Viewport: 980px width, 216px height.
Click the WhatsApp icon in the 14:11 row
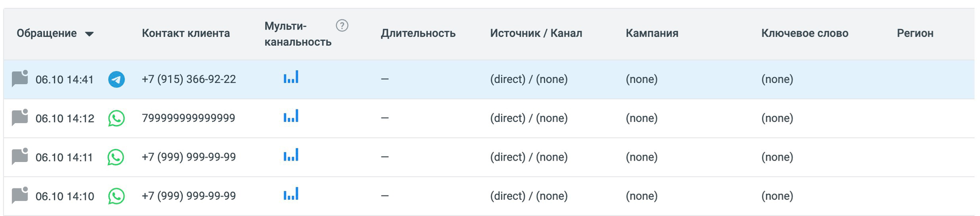pos(116,157)
